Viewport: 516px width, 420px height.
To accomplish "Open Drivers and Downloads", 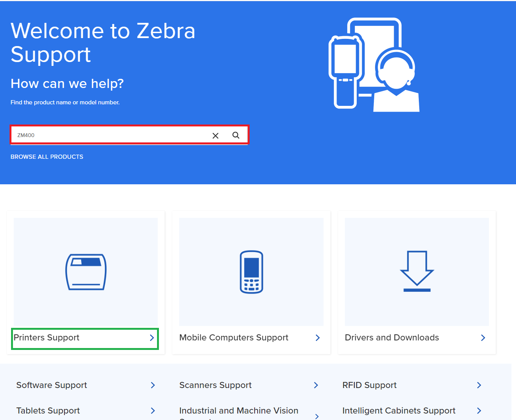I will click(392, 338).
